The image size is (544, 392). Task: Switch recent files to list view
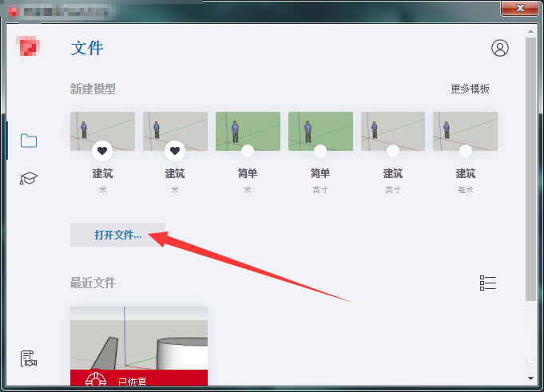pyautogui.click(x=488, y=283)
